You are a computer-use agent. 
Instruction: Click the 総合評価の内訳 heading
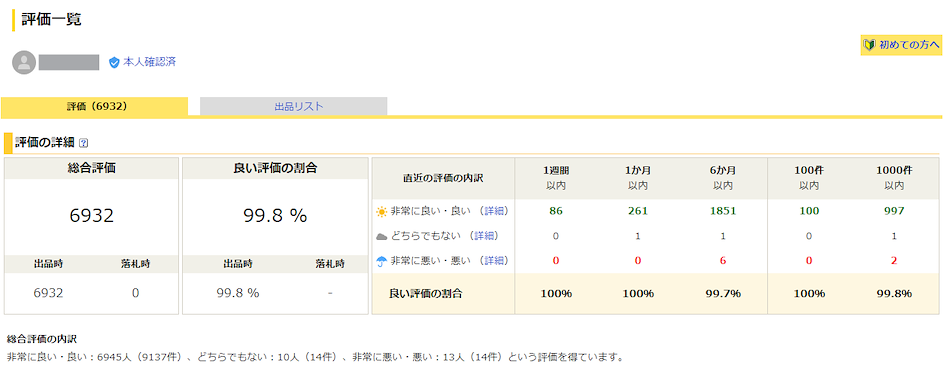pos(42,339)
